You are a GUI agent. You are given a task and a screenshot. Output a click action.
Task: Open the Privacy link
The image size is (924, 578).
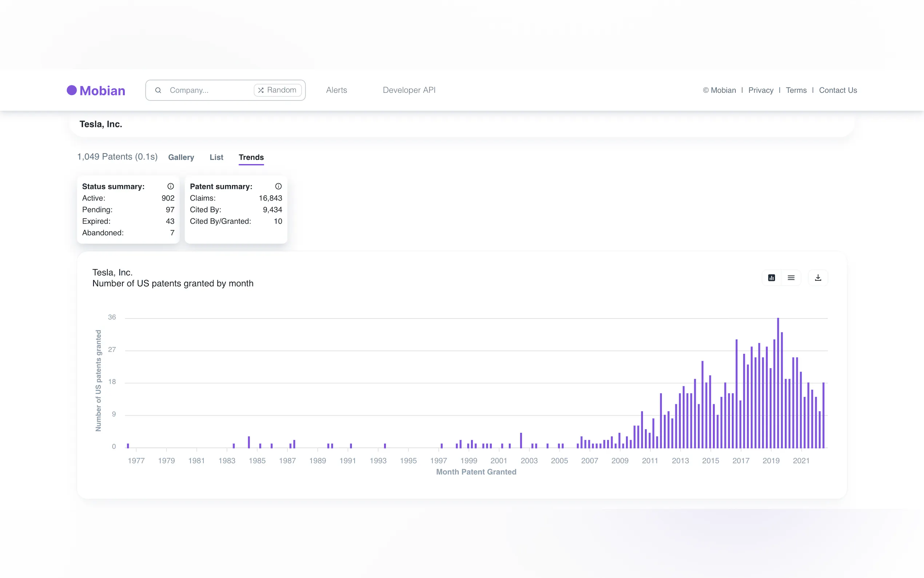point(761,90)
